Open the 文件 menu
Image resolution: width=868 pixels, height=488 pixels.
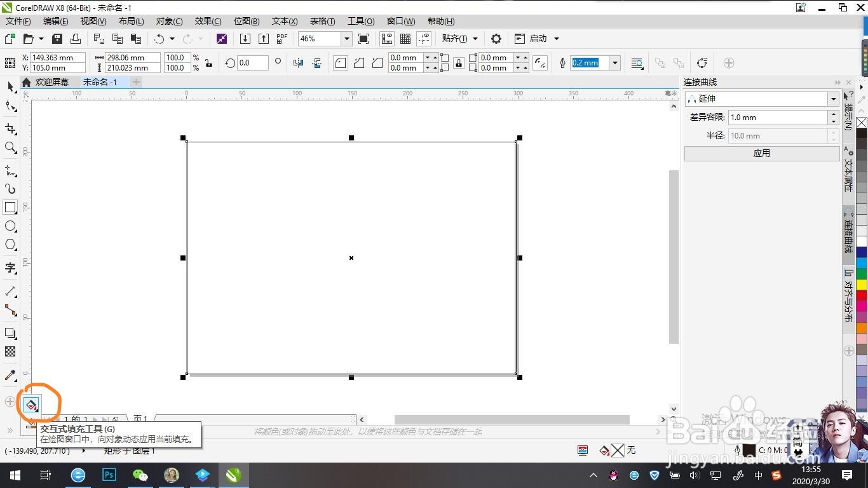(18, 21)
